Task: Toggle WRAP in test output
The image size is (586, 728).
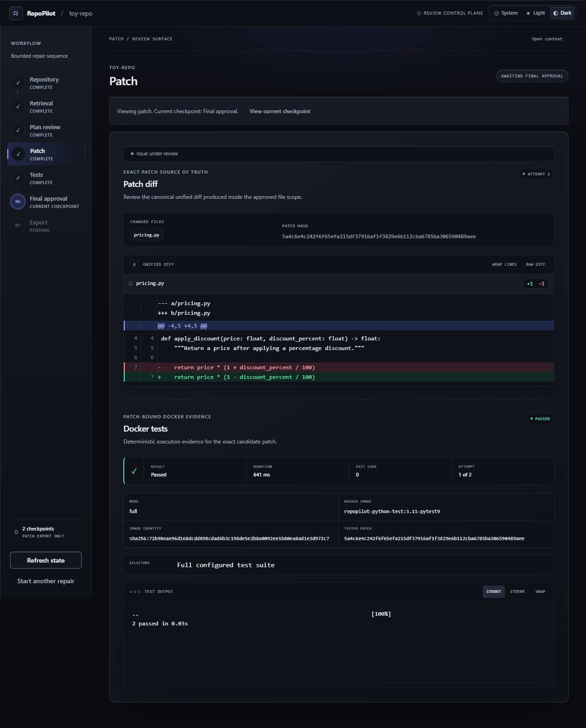Action: click(x=540, y=591)
